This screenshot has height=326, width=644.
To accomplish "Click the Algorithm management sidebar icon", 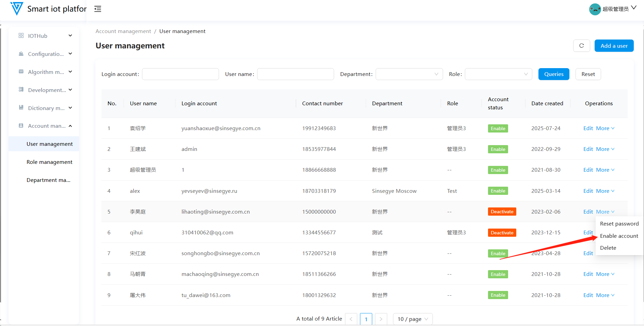I will pos(21,72).
